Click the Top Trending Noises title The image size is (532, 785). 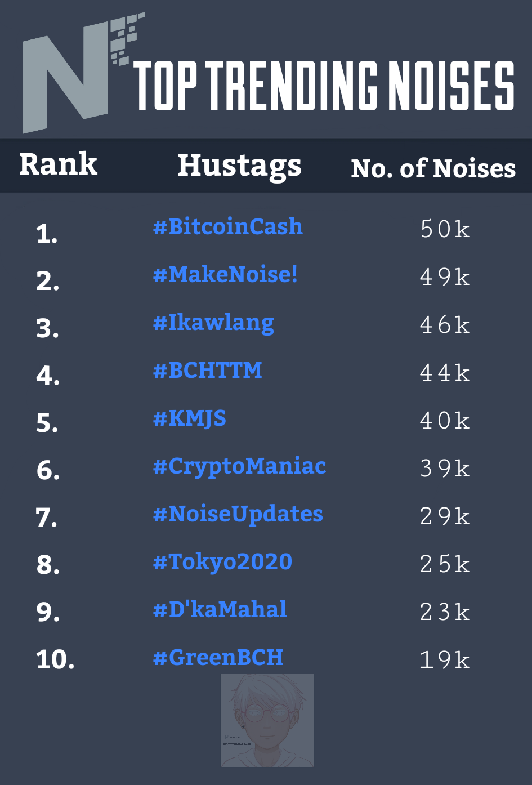324,85
